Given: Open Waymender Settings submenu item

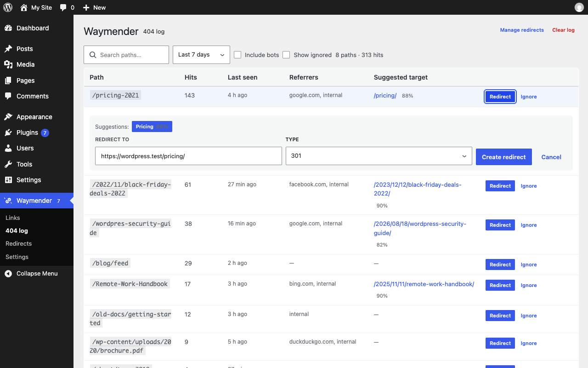Looking at the screenshot, I should [x=17, y=257].
